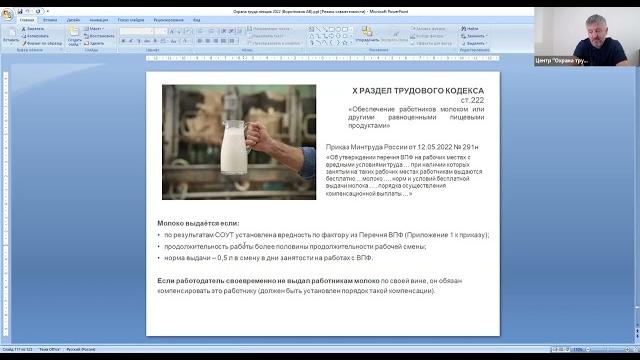
Task: Switch to the Показ слайдов ribbon tab
Action: [x=131, y=20]
